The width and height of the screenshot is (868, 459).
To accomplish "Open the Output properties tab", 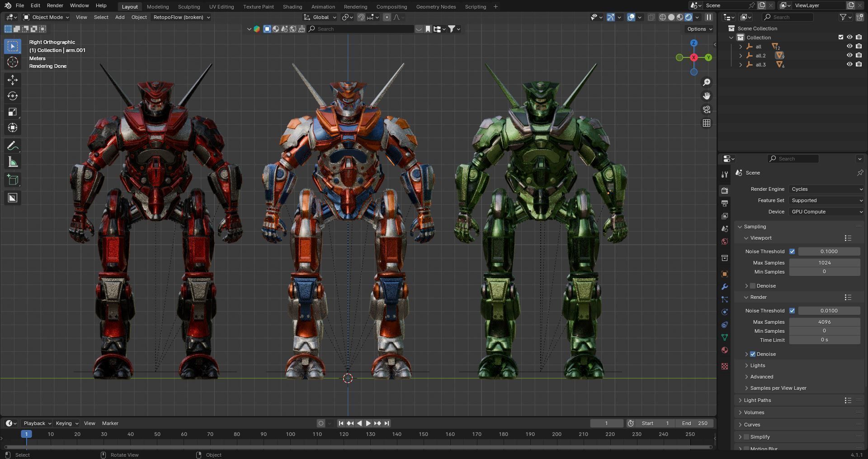I will point(725,203).
